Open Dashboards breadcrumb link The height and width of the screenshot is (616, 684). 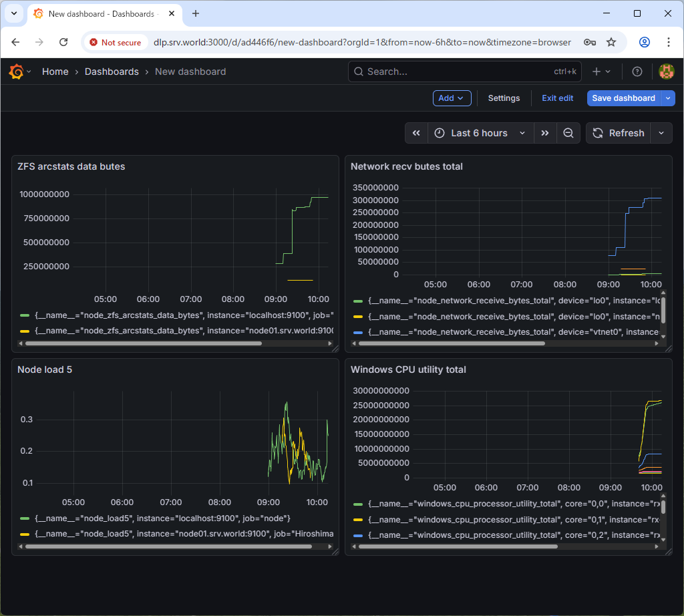click(x=112, y=71)
